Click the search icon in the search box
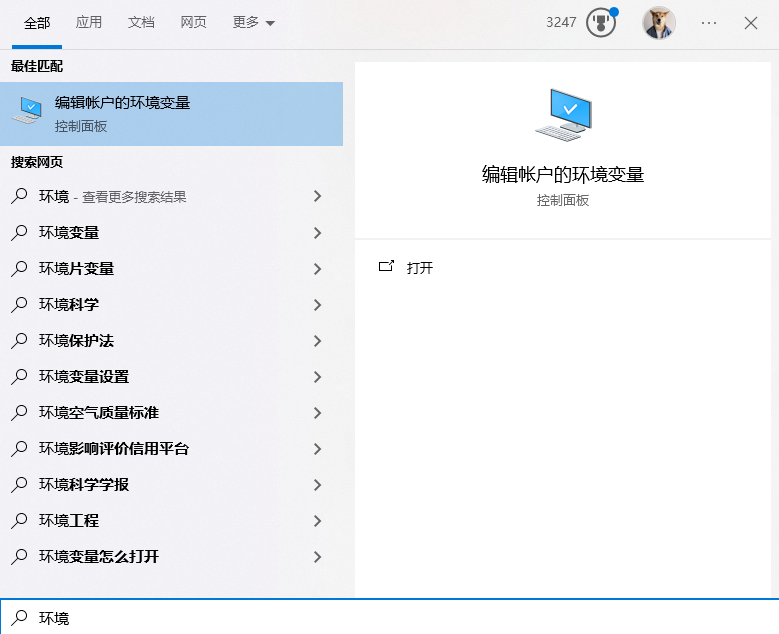 click(19, 618)
